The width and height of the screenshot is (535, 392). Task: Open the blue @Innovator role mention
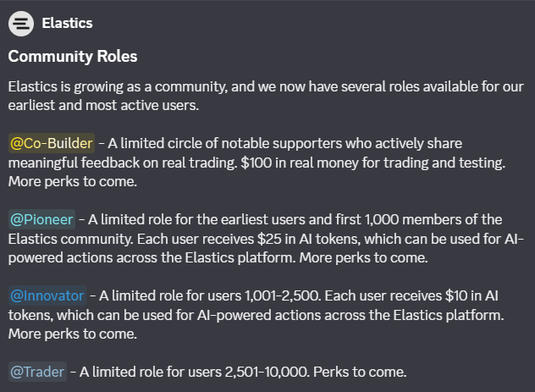click(x=47, y=295)
